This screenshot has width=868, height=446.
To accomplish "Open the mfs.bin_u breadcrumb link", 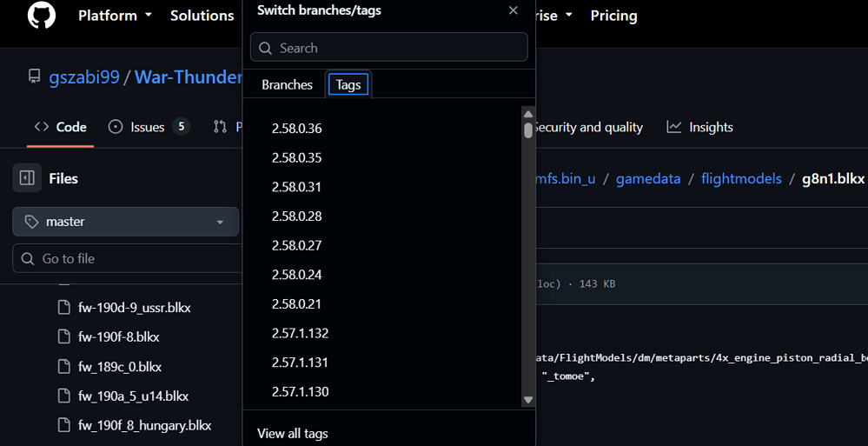I will click(564, 179).
